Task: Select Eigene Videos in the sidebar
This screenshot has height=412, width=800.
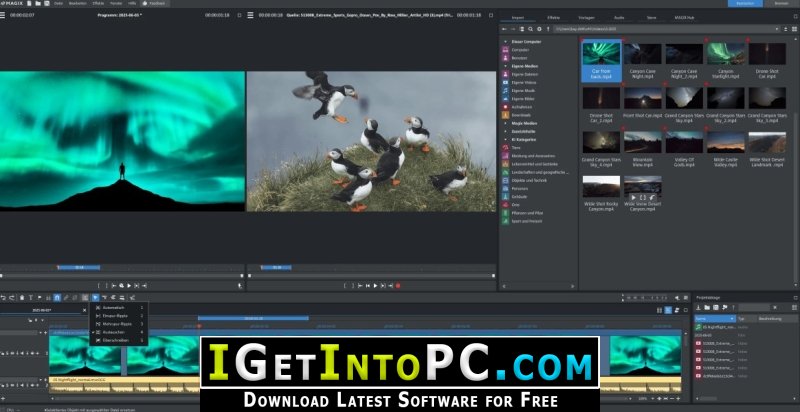Action: point(523,83)
